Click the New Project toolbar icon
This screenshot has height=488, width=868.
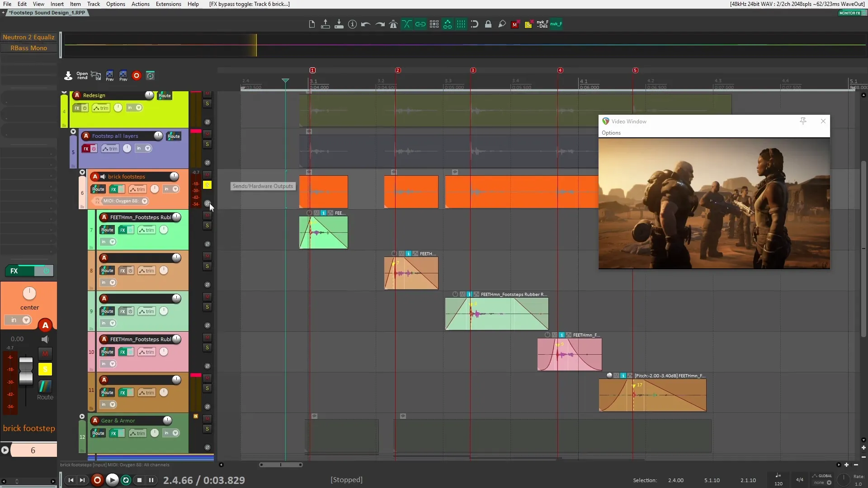tap(311, 24)
